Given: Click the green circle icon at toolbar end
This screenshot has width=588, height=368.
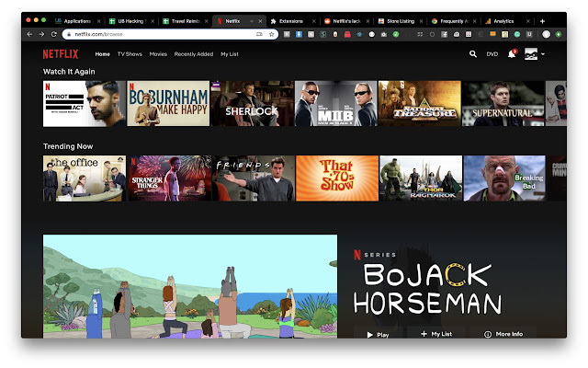Looking at the screenshot, I should point(558,34).
